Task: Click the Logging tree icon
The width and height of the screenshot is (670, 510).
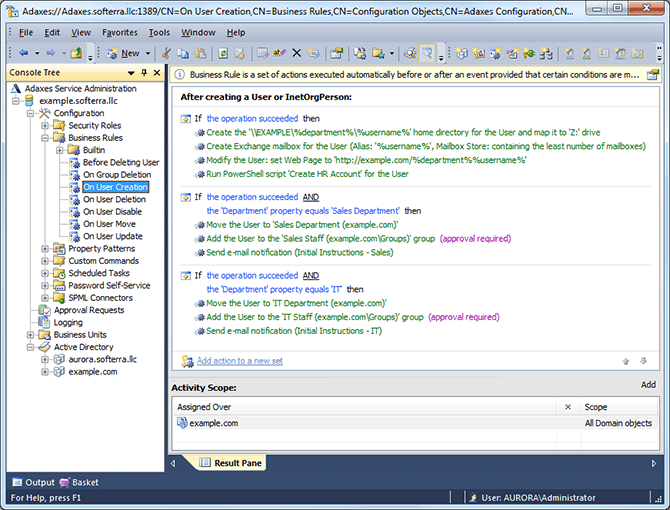Action: 45,322
